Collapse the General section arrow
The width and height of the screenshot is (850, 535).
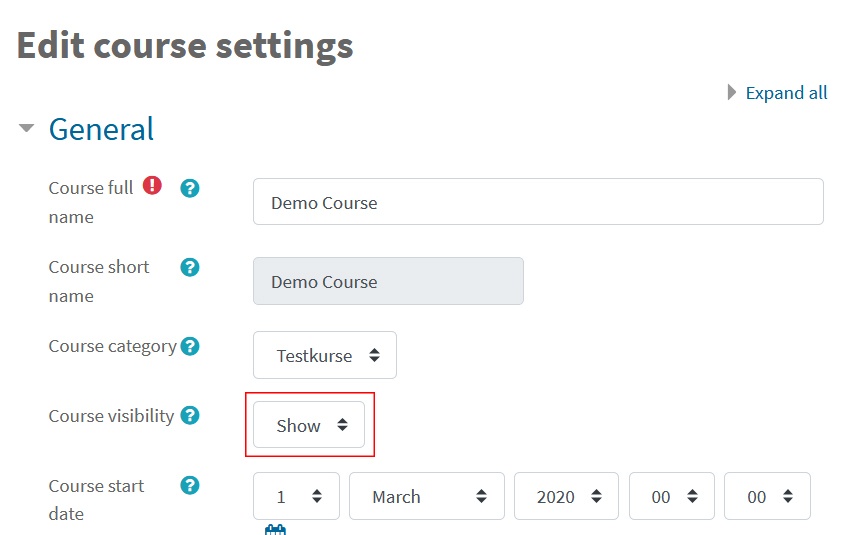coord(26,128)
